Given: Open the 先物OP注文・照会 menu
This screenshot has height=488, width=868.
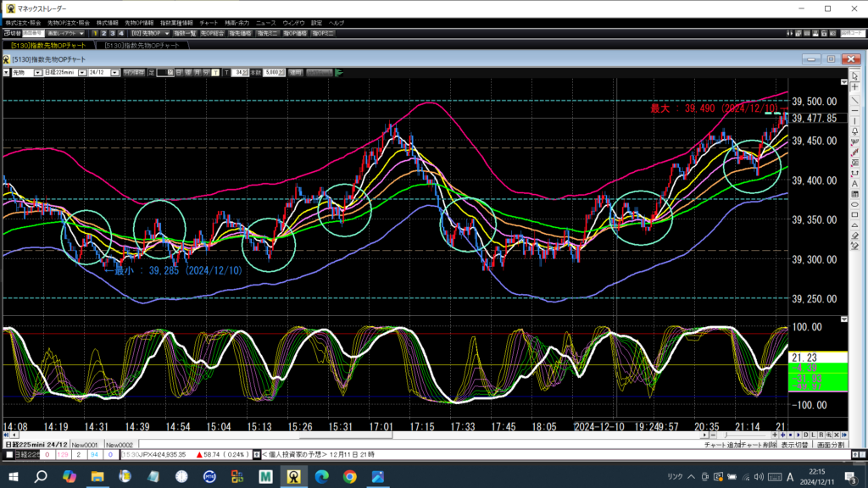Looking at the screenshot, I should coord(68,23).
